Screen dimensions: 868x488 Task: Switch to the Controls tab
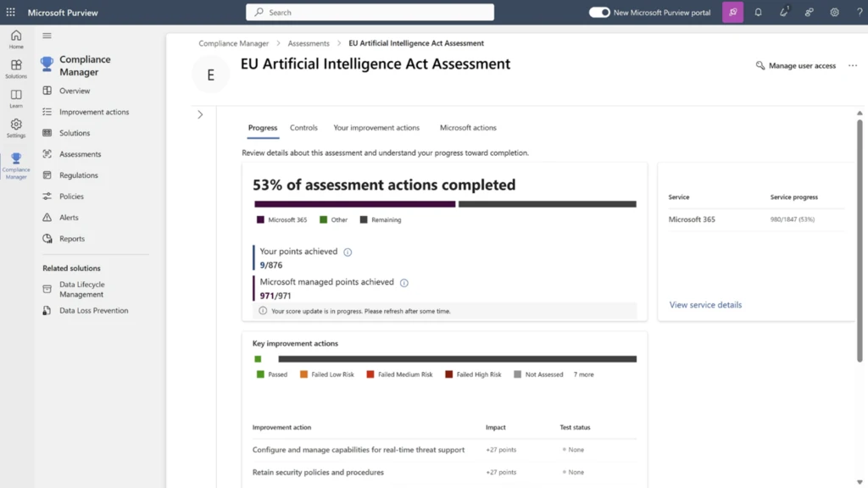(303, 128)
